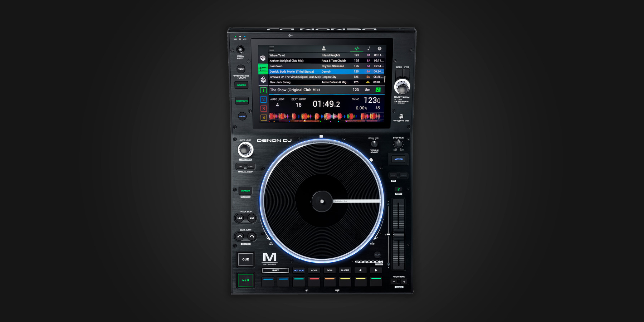Toggle the hardware SYNC button
This screenshot has width=644, height=322.
[x=393, y=175]
